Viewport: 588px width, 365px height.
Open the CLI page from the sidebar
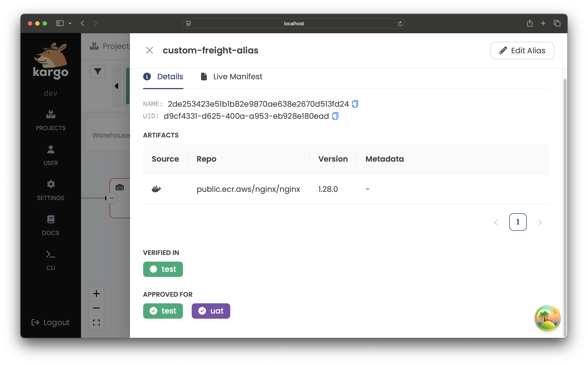51,260
